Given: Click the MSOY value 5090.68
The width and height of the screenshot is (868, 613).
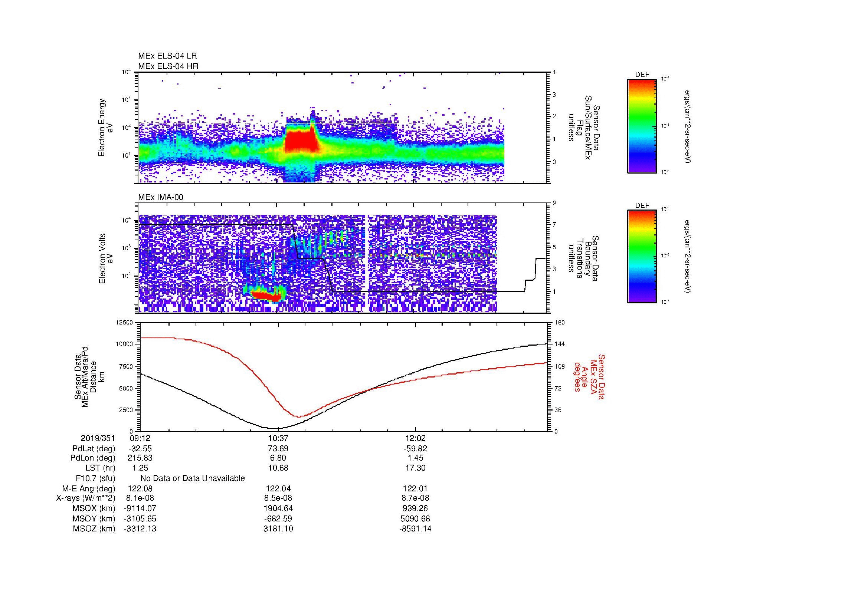Looking at the screenshot, I should pos(416,518).
